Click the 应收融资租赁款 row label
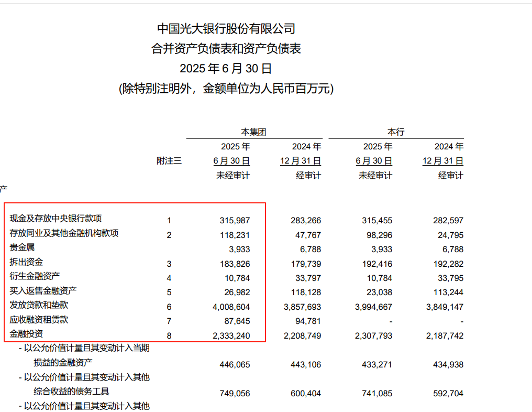This screenshot has height=412, width=532. point(39,320)
